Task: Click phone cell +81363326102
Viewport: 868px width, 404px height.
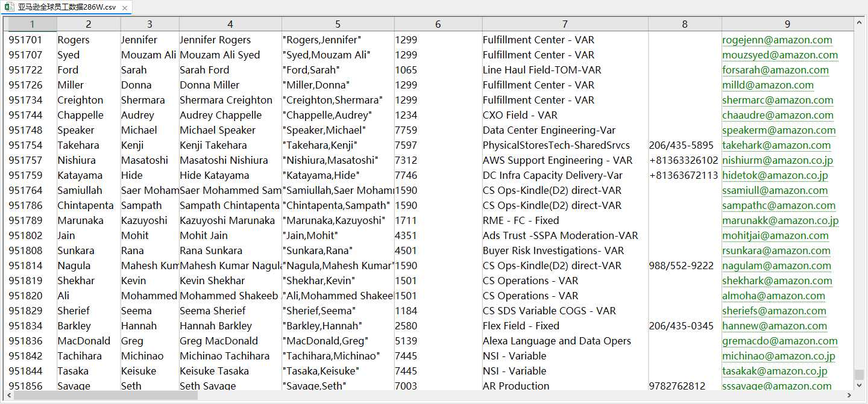Action: click(x=685, y=160)
